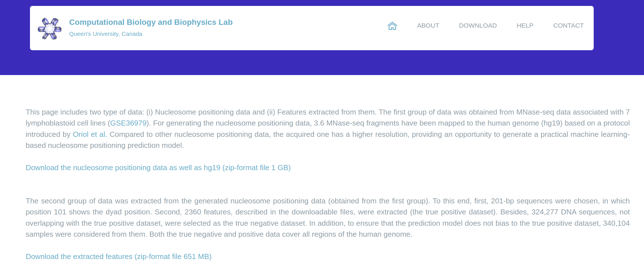This screenshot has height=270, width=644.
Task: Select the CONTACT navigation item
Action: point(568,26)
